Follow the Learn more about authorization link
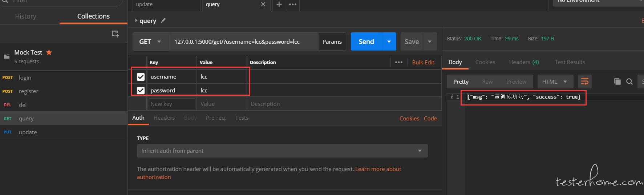Viewport: 644px width, 195px height. [378, 169]
